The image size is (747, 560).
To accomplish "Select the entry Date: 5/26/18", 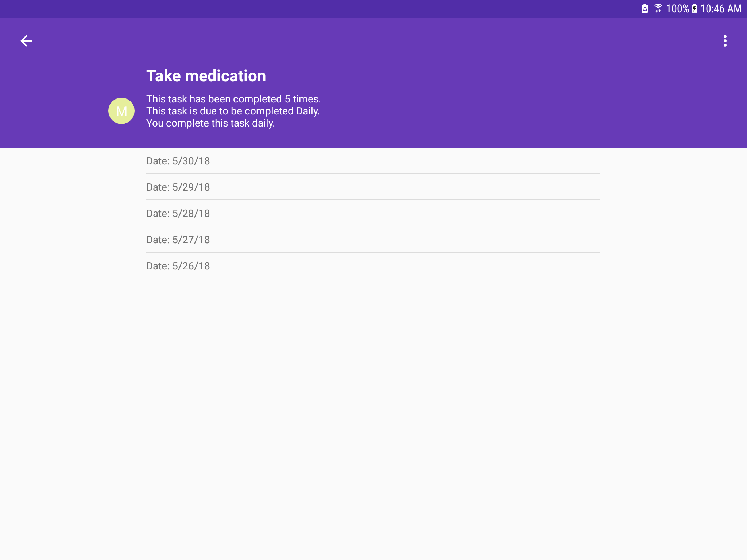I will (373, 266).
